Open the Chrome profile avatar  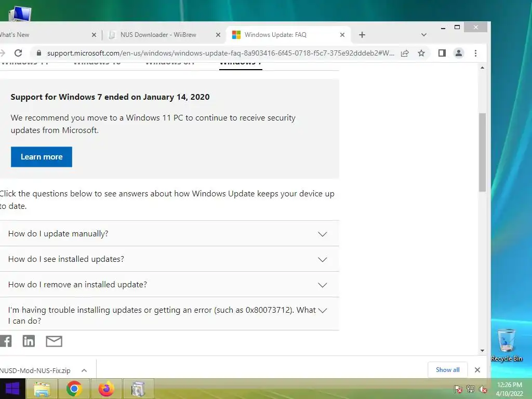click(x=459, y=53)
